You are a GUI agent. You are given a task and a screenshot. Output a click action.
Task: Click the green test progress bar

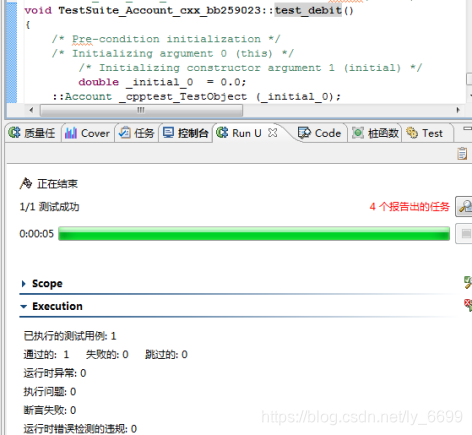click(254, 234)
